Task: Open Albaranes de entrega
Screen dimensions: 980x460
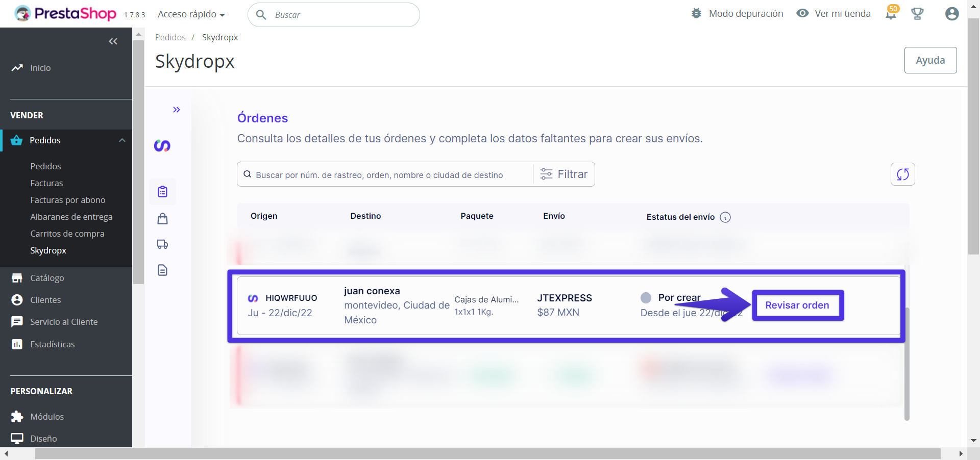Action: (x=71, y=217)
